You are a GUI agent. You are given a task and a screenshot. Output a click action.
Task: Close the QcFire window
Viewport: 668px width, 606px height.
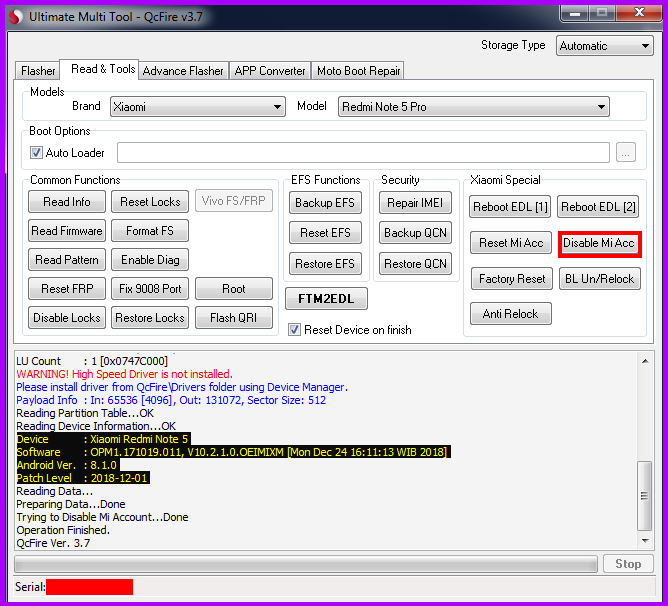pos(639,13)
